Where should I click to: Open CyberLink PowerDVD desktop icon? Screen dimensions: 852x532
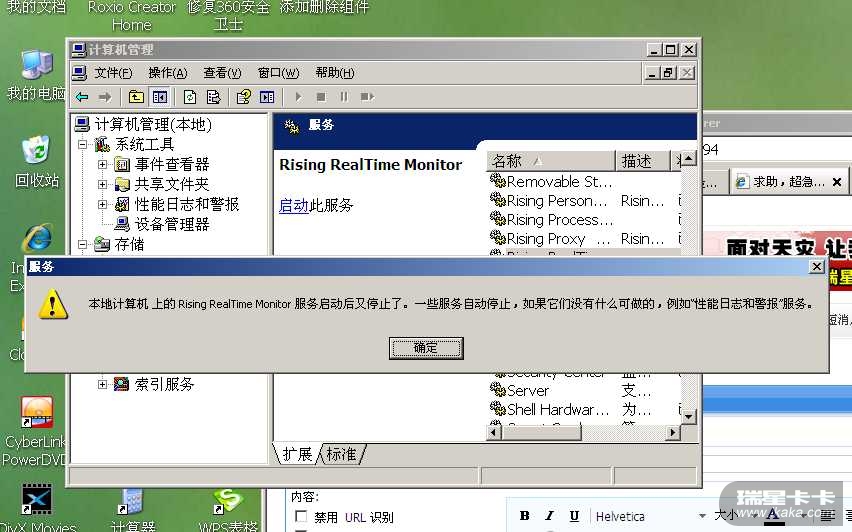(36, 432)
